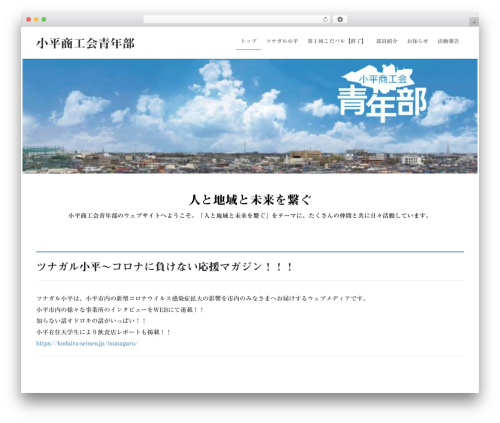This screenshot has height=423, width=500.
Task: Open the ツナガル小平 menu item
Action: 282,41
